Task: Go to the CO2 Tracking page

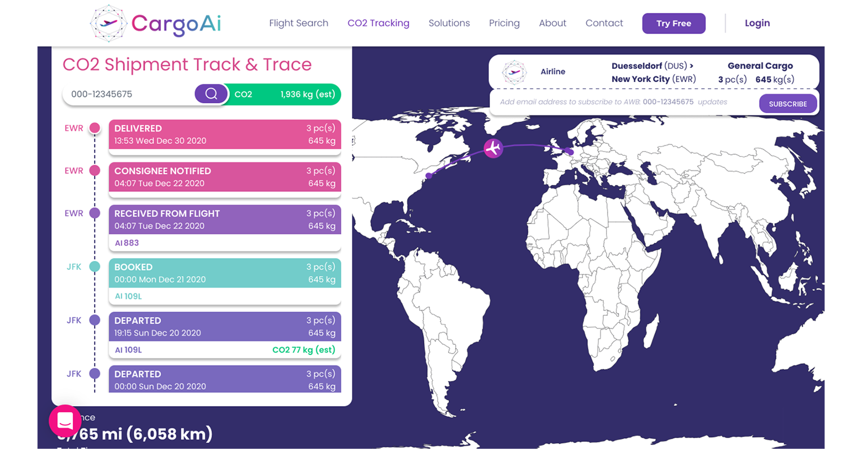Action: click(378, 24)
